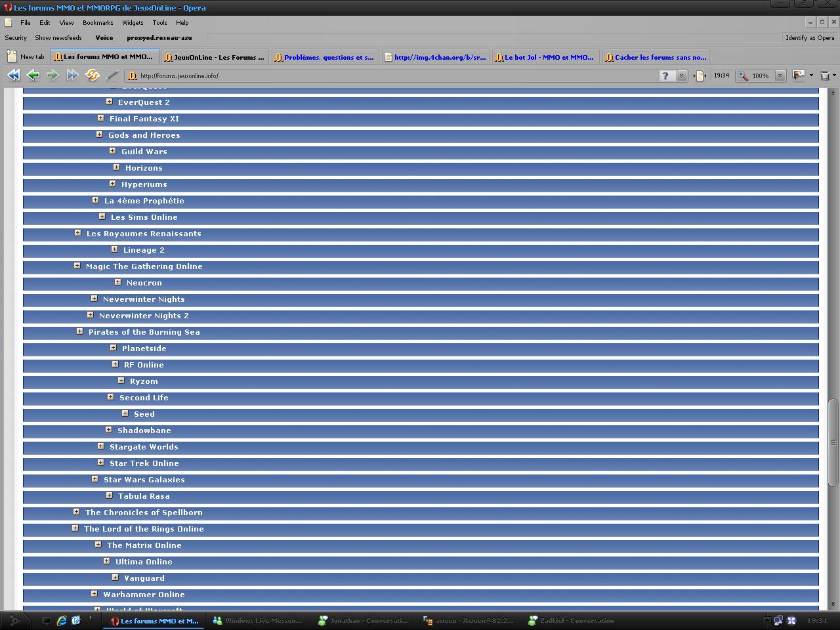Image resolution: width=840 pixels, height=630 pixels.
Task: Click the magnifier zoom icon
Action: click(x=742, y=75)
